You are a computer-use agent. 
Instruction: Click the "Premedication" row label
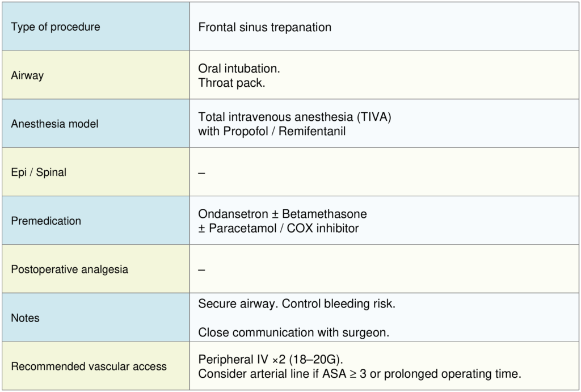[x=46, y=221]
